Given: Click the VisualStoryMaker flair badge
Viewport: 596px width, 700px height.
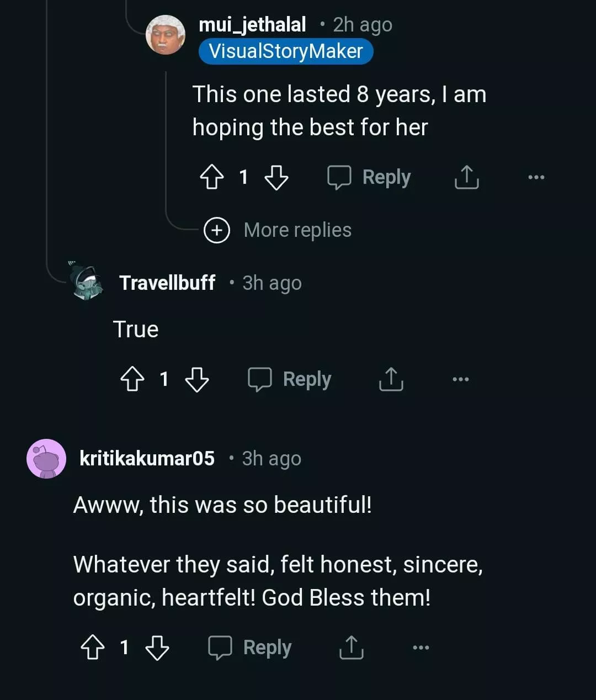Looking at the screenshot, I should 286,51.
